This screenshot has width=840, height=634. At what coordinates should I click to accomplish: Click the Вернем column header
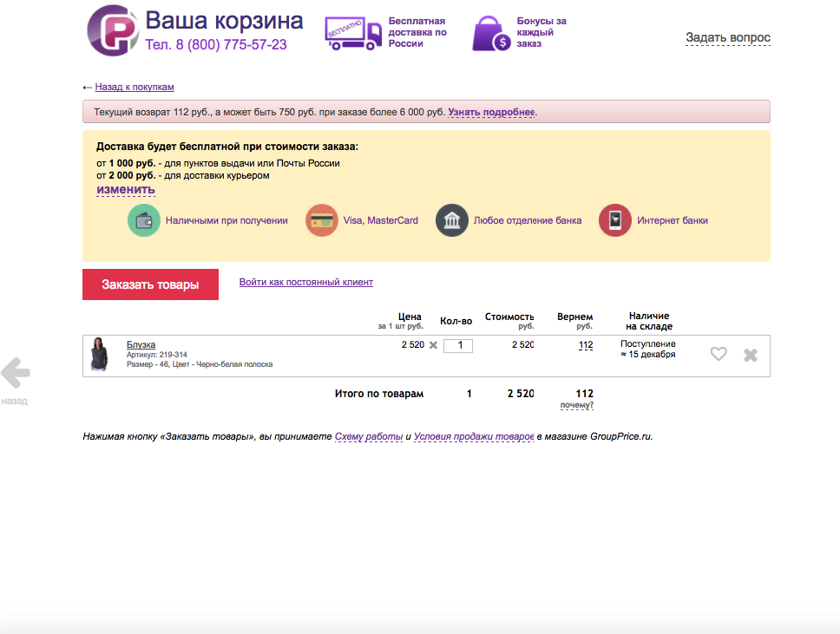pyautogui.click(x=574, y=317)
